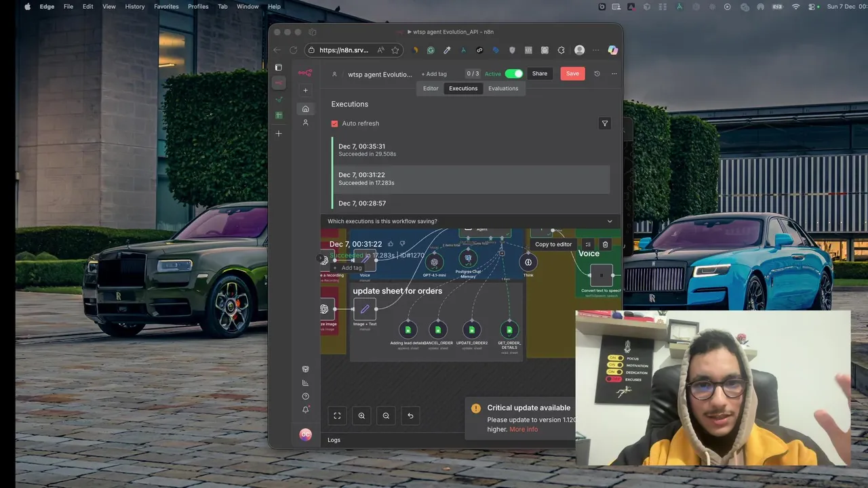Open the Help question-mark icon

(305, 396)
